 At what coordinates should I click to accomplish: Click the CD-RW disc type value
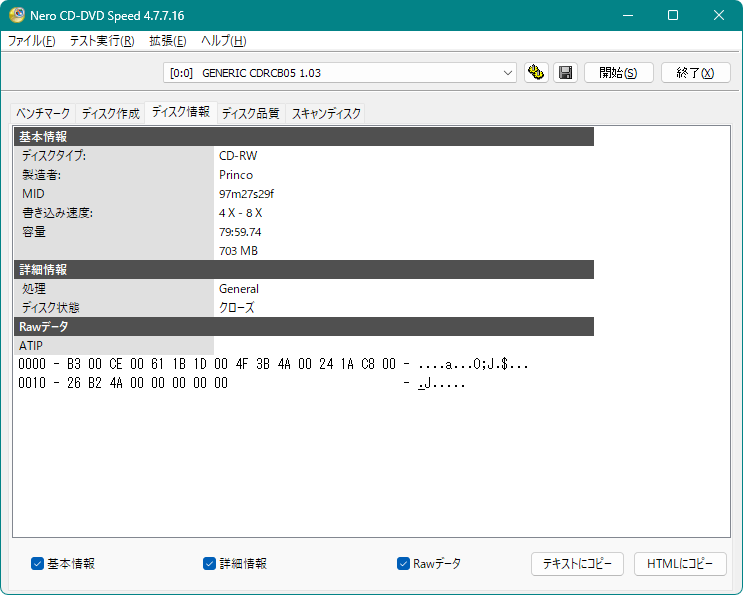238,156
